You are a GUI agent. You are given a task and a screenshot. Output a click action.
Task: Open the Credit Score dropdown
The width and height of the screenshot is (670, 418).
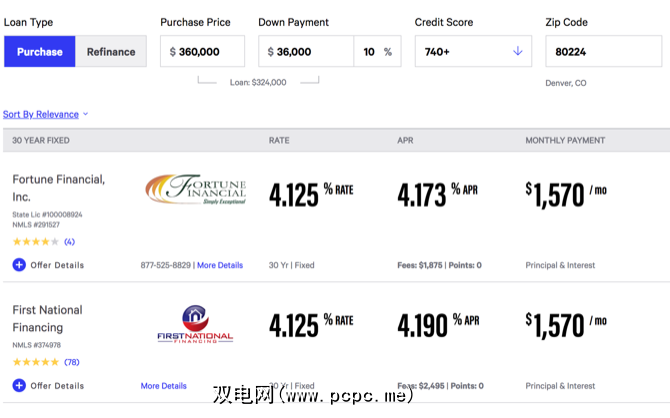tap(473, 51)
